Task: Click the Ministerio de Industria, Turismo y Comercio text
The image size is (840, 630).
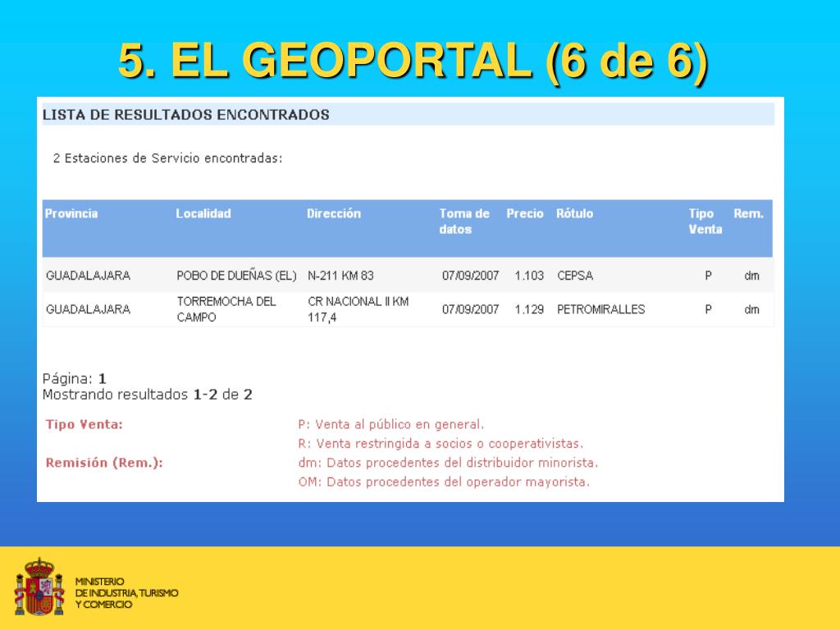Action: [x=126, y=592]
